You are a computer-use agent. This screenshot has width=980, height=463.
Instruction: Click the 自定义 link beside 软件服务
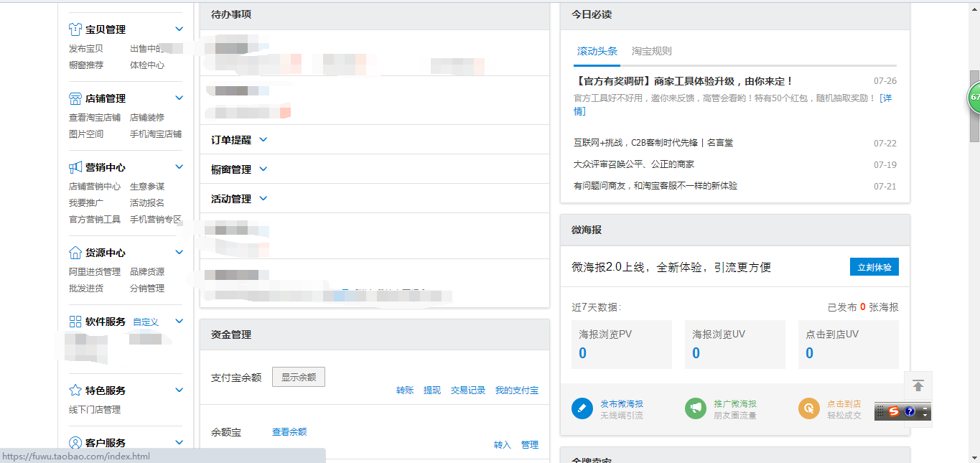click(146, 322)
